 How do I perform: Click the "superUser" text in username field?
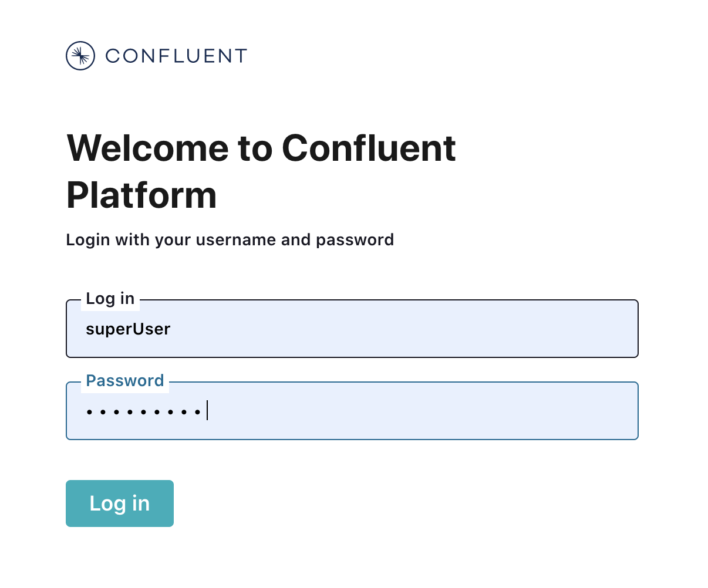click(128, 329)
